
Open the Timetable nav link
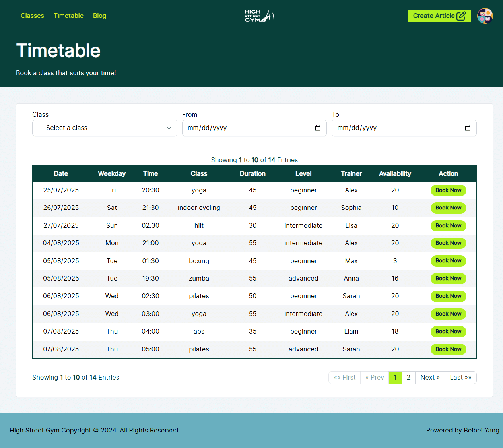68,16
